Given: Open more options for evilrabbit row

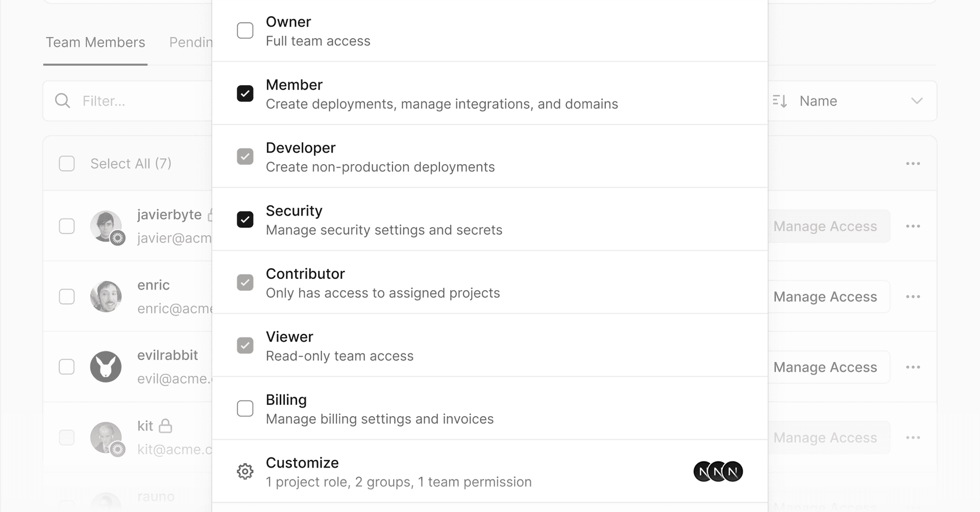Looking at the screenshot, I should click(x=913, y=367).
